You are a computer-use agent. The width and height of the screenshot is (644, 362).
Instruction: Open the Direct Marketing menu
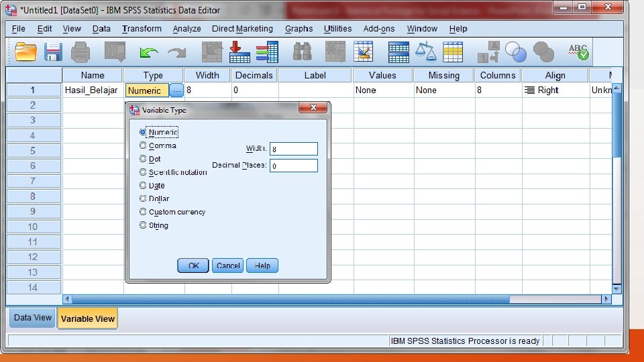pos(242,29)
